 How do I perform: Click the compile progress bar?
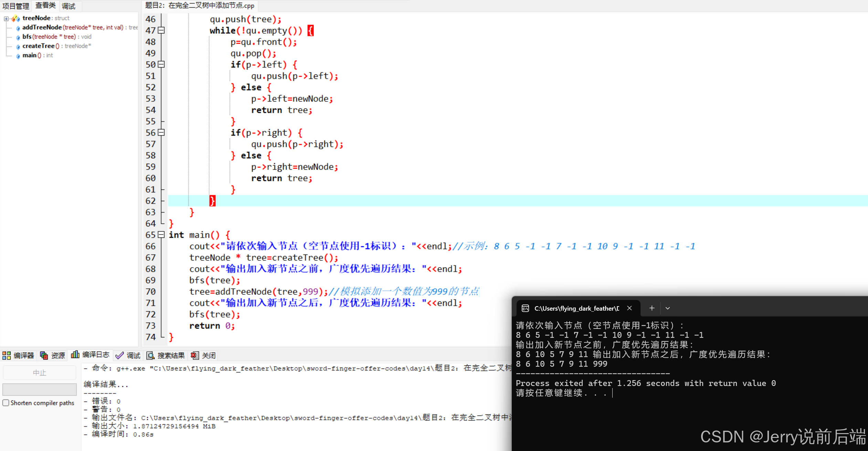(39, 389)
